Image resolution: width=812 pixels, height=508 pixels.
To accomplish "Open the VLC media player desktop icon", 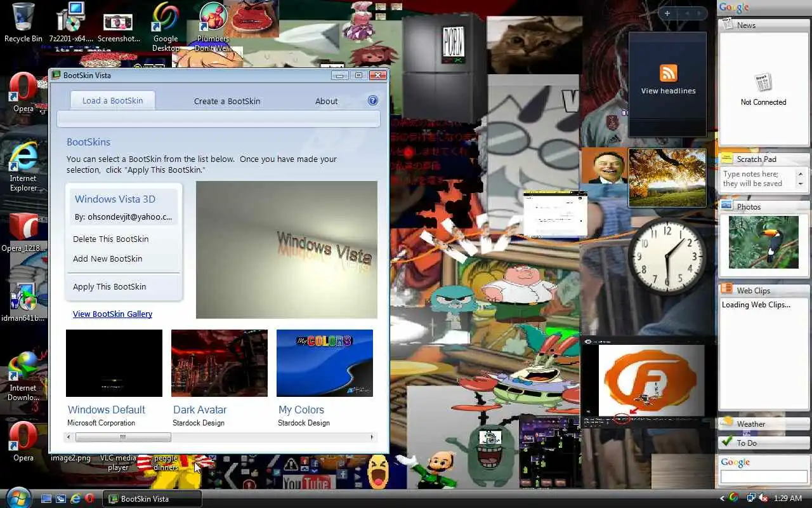I will [x=118, y=462].
